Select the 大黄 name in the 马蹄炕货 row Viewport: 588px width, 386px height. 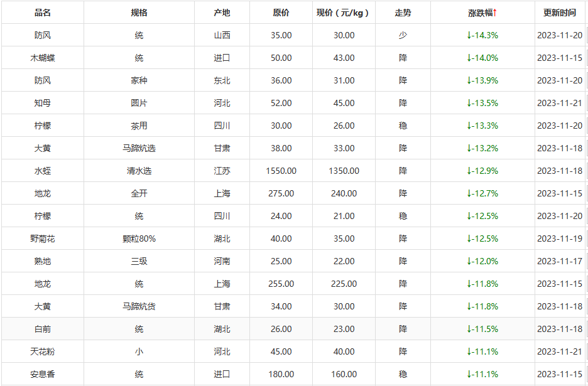(x=42, y=306)
